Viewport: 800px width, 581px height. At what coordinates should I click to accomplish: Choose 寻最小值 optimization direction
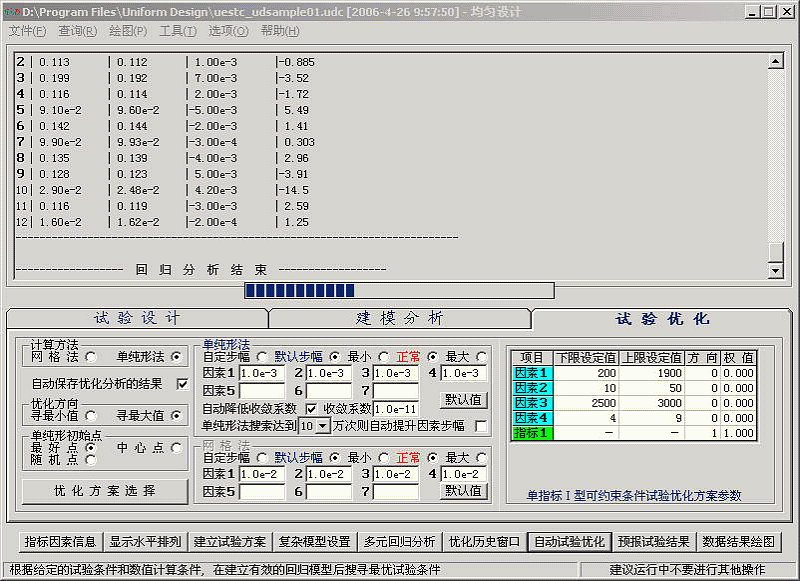[91, 415]
